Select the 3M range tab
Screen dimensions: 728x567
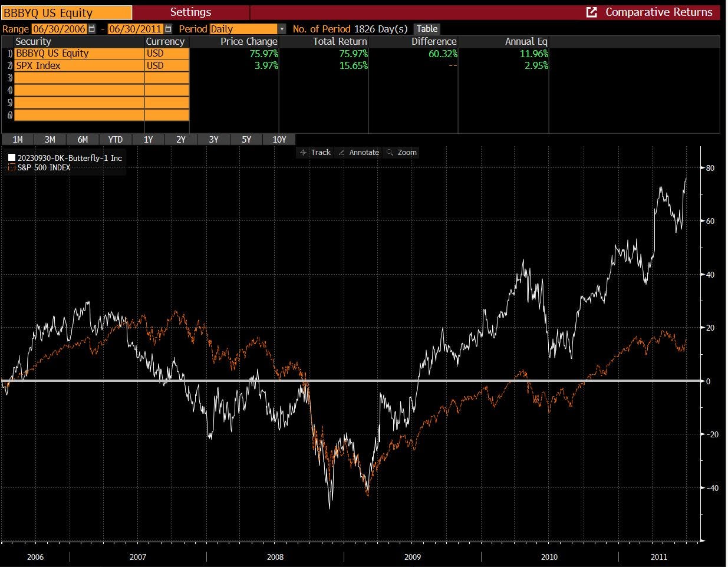coord(50,140)
